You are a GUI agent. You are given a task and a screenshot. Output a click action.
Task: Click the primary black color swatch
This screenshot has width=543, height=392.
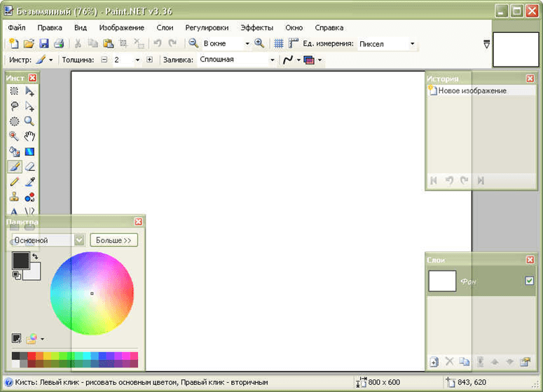[20, 260]
